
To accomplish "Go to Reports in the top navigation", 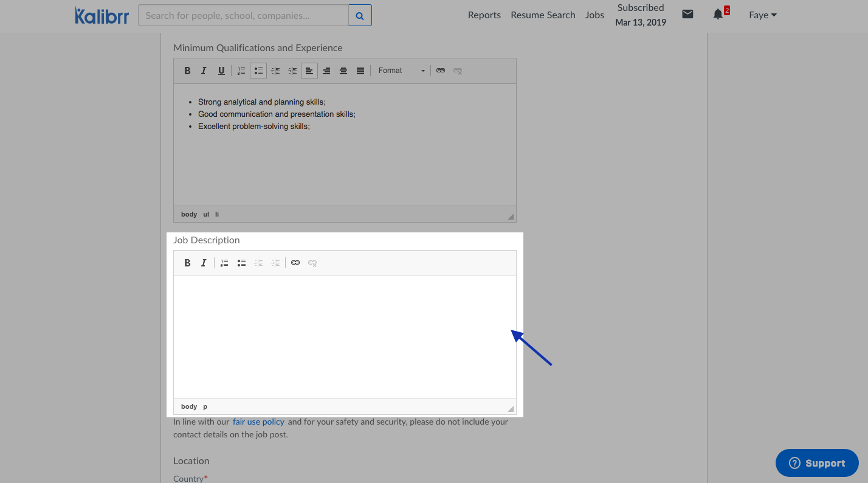I will [484, 15].
